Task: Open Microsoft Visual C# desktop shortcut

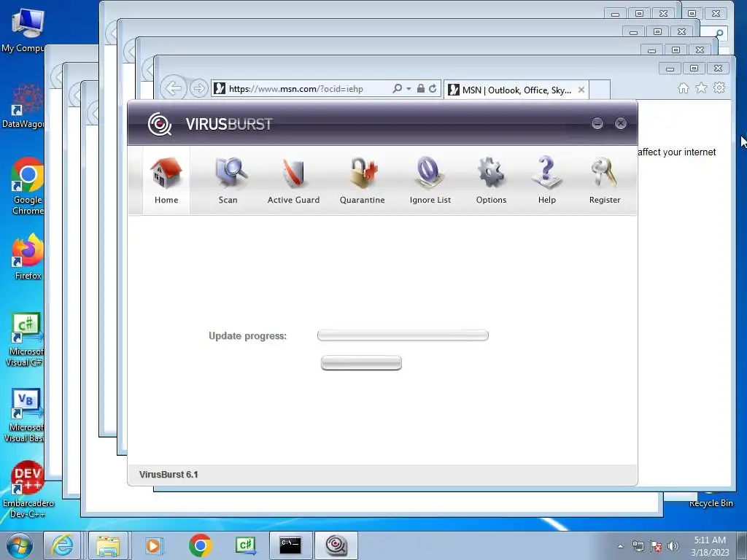Action: tap(25, 340)
